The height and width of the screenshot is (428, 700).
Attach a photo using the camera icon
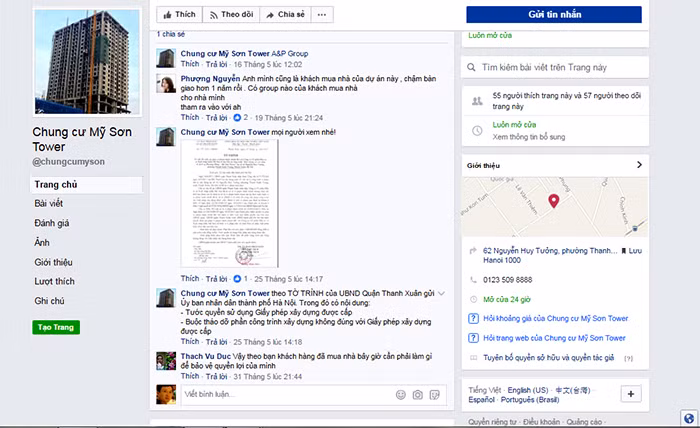click(x=418, y=395)
